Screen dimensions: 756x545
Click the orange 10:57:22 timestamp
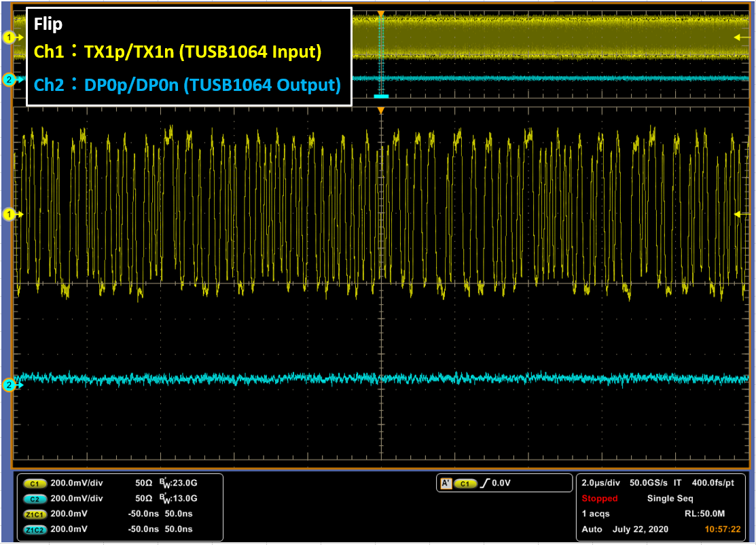[722, 529]
